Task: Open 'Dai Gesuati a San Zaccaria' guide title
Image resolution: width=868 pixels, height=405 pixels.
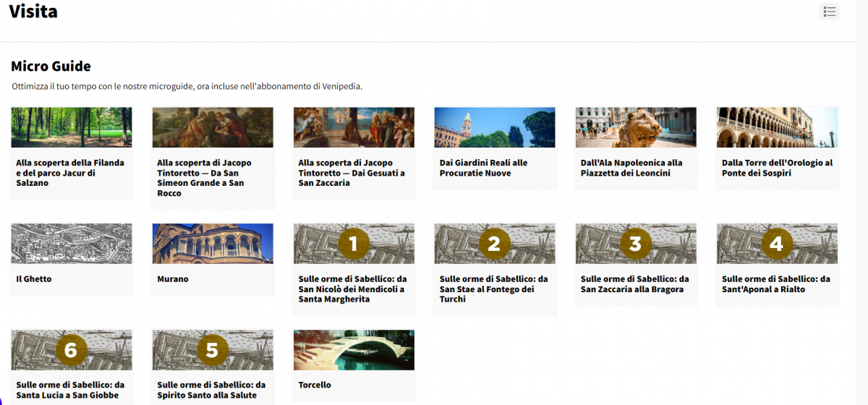Action: (352, 173)
